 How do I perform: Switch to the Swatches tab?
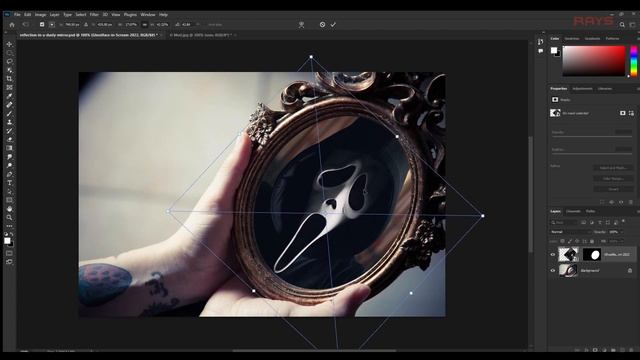[x=572, y=38]
